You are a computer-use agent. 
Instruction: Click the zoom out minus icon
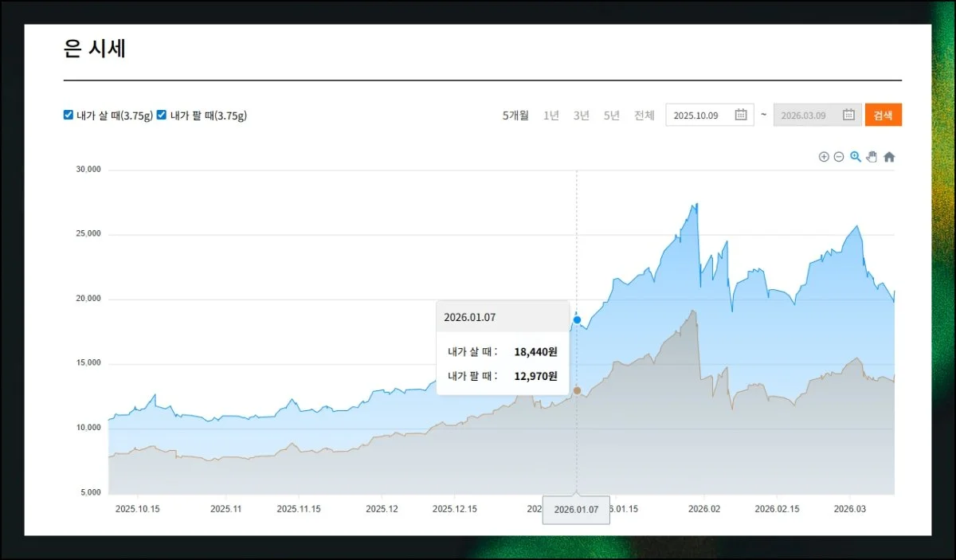839,157
